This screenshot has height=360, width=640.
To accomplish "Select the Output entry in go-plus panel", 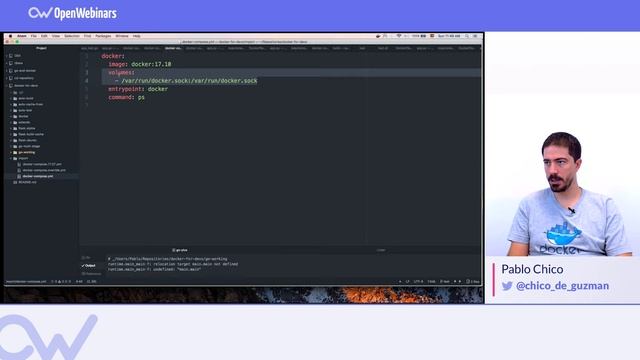I will point(89,266).
